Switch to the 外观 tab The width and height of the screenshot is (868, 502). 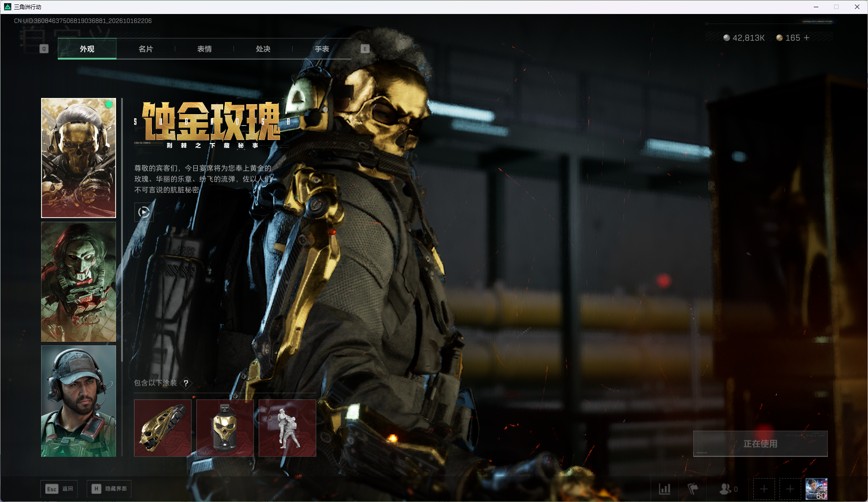87,49
